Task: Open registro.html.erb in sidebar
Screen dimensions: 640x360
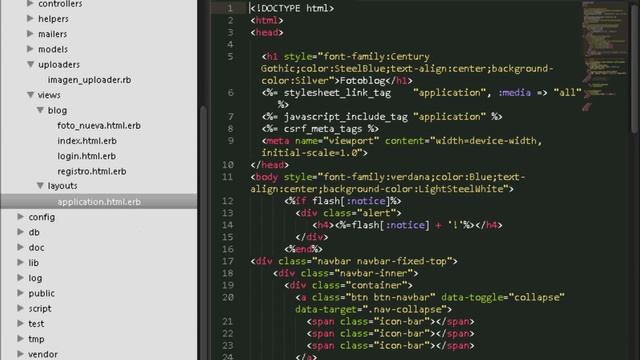Action: pos(91,171)
